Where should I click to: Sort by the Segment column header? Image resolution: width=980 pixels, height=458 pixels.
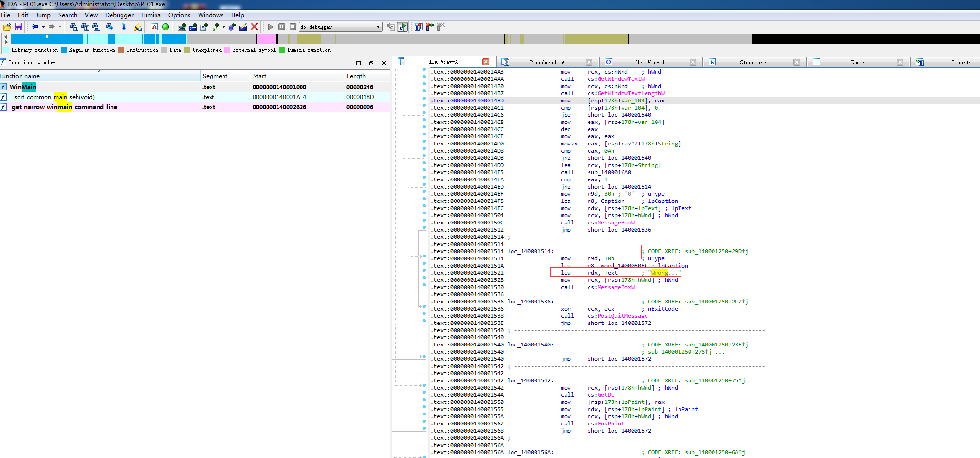215,76
